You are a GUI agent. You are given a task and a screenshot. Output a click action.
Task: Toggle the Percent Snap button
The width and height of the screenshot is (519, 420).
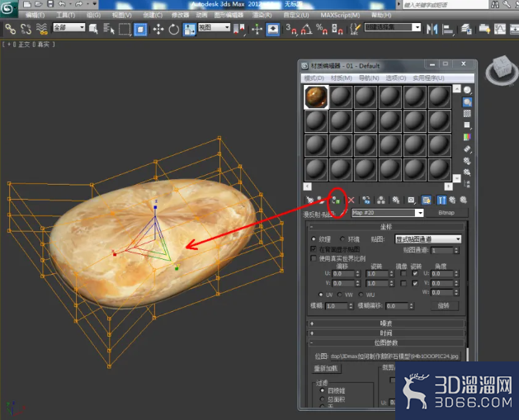tap(322, 29)
